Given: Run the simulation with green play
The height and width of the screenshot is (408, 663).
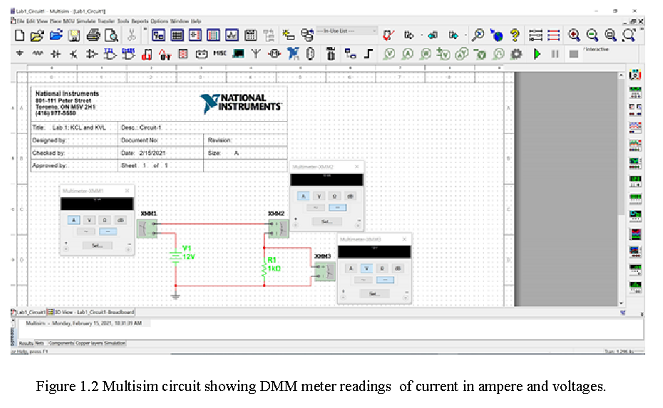Looking at the screenshot, I should pyautogui.click(x=537, y=54).
